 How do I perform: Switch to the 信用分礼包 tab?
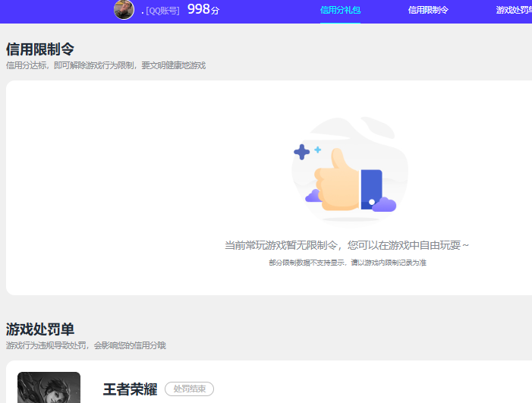pyautogui.click(x=340, y=10)
